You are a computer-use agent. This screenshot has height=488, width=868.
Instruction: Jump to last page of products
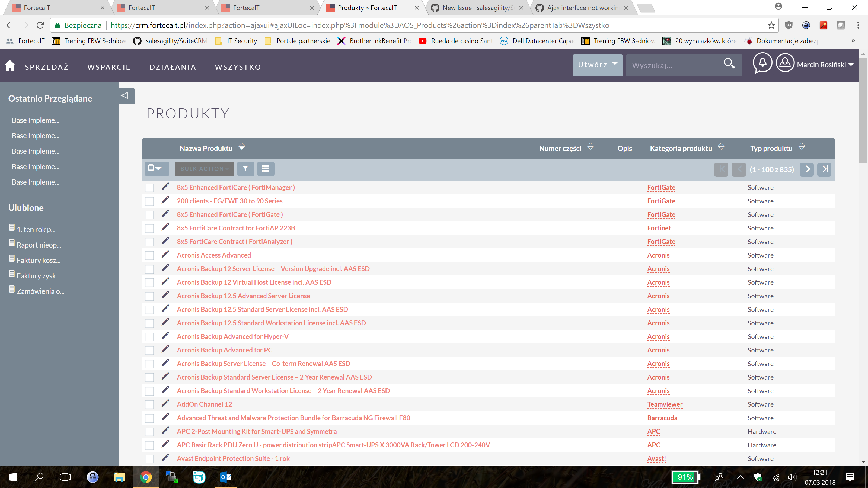coord(825,169)
